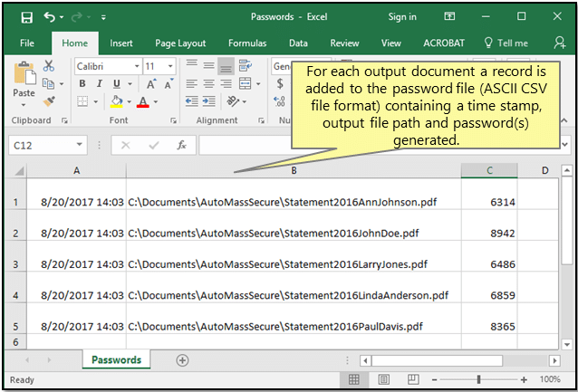This screenshot has width=578, height=392.
Task: Open Font Color dropdown arrow
Action: (156, 101)
